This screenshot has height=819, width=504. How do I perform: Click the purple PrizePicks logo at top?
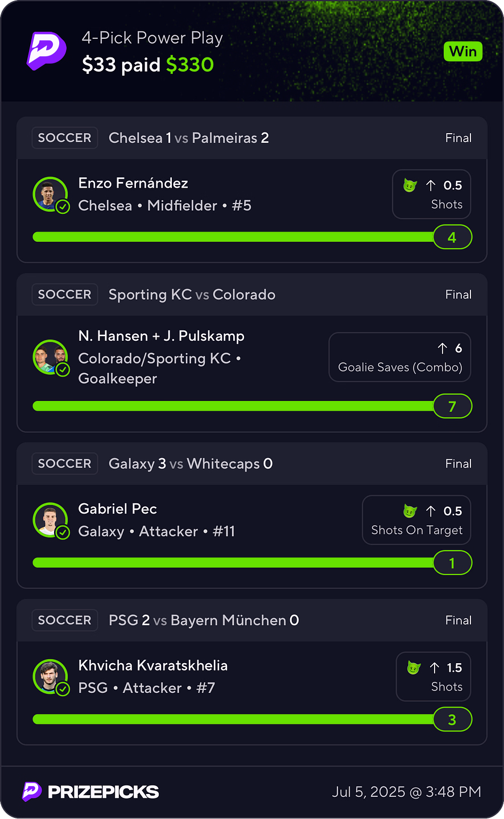[x=47, y=51]
